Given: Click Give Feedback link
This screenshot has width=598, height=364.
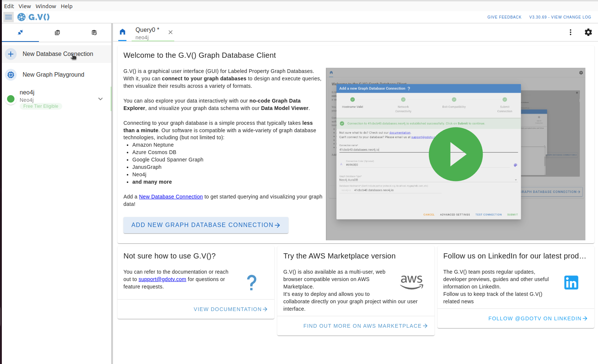Looking at the screenshot, I should pyautogui.click(x=504, y=17).
